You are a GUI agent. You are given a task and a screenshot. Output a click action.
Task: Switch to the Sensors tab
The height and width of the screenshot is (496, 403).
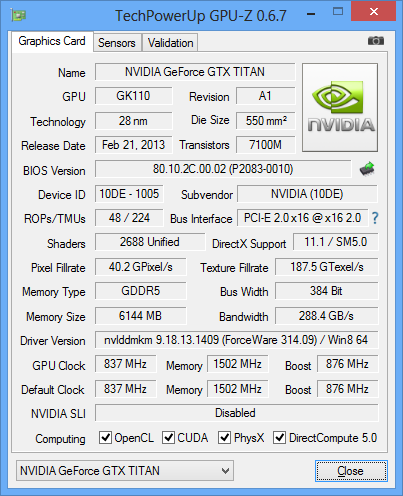117,43
